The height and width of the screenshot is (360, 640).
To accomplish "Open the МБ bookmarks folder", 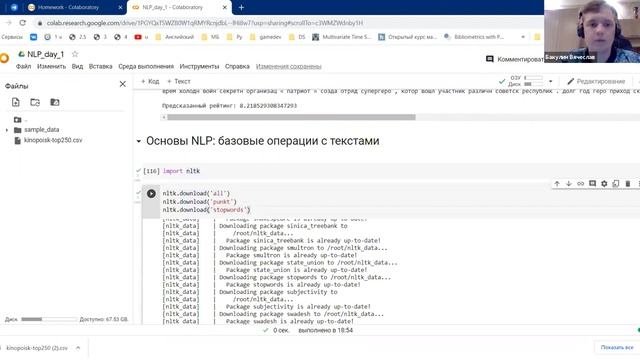I will (211, 37).
